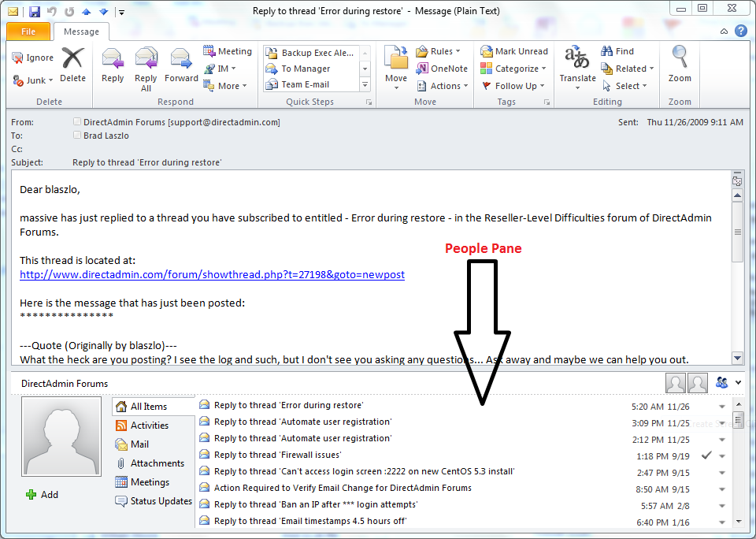Select the Message ribbon tab

(81, 32)
